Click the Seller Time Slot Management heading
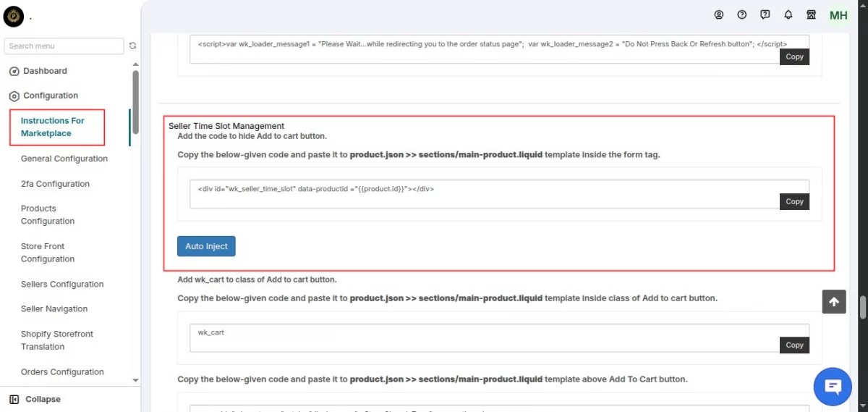The image size is (868, 412). point(226,126)
